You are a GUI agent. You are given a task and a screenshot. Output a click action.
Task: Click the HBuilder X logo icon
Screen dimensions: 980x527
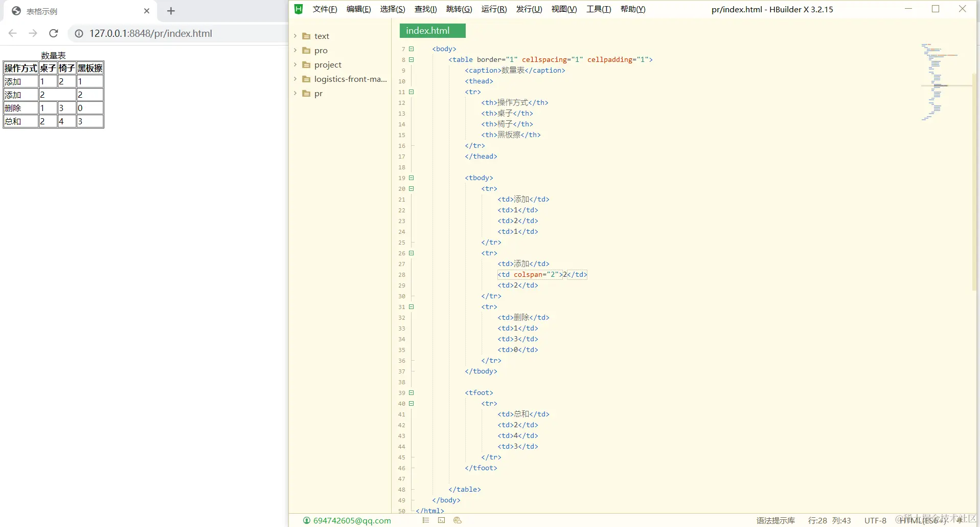coord(299,9)
